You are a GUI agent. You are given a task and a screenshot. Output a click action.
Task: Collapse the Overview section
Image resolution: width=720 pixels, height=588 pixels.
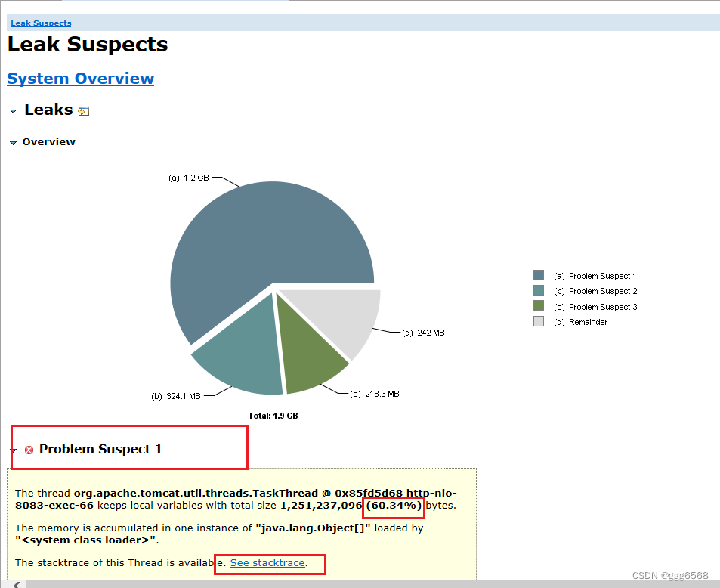[12, 141]
